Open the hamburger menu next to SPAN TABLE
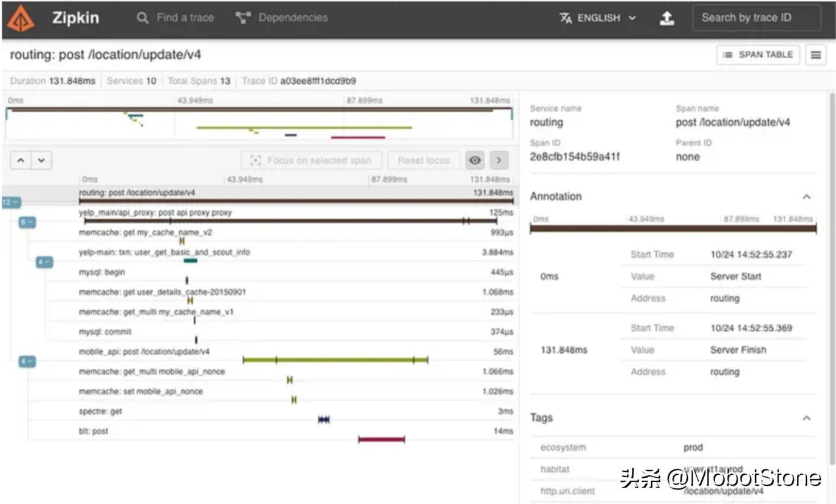 (x=816, y=55)
